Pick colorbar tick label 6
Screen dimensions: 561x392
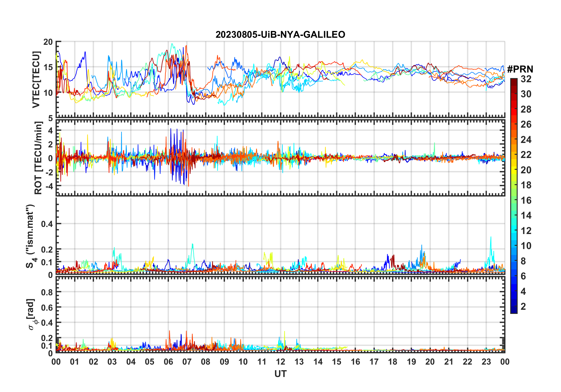(x=523, y=276)
